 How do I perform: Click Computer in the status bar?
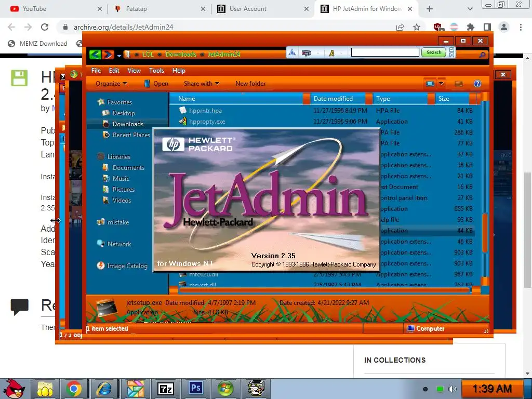(x=426, y=328)
